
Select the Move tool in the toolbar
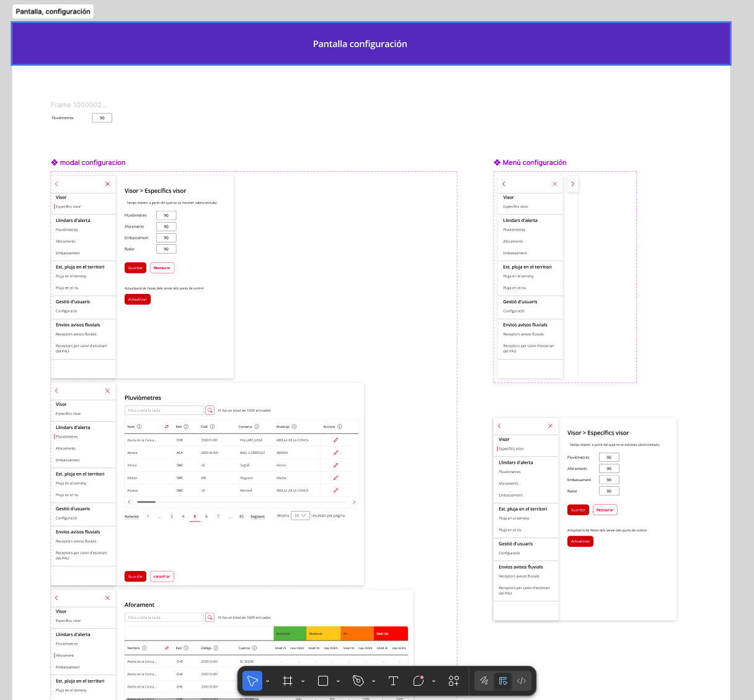(252, 681)
